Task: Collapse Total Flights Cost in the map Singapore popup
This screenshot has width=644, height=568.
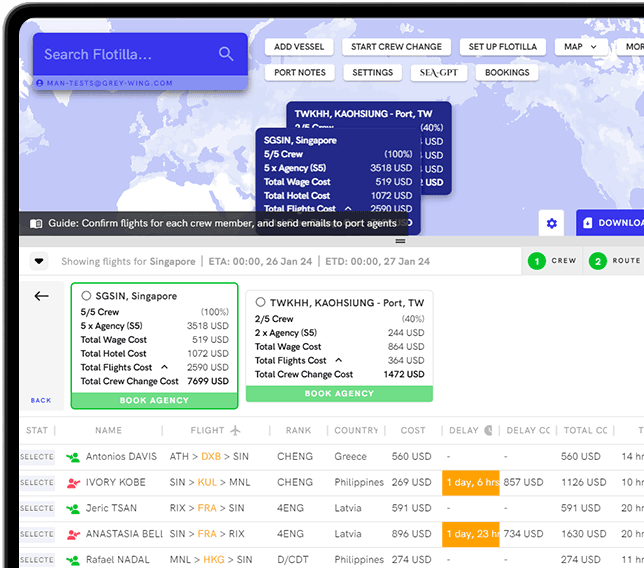Action: point(348,209)
